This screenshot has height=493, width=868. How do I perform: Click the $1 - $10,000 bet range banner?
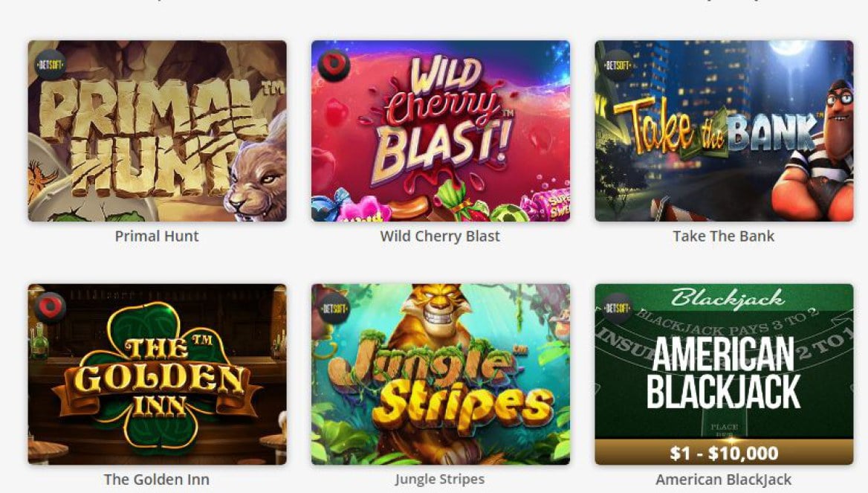point(724,453)
